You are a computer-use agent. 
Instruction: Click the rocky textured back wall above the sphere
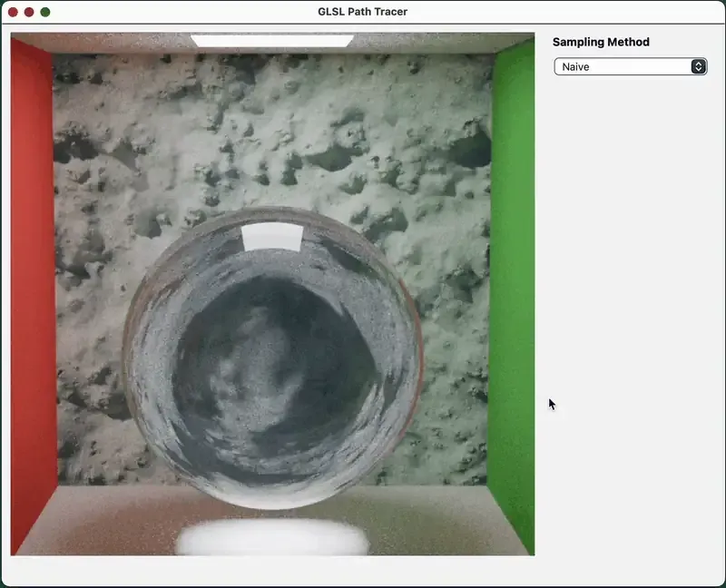click(x=272, y=136)
